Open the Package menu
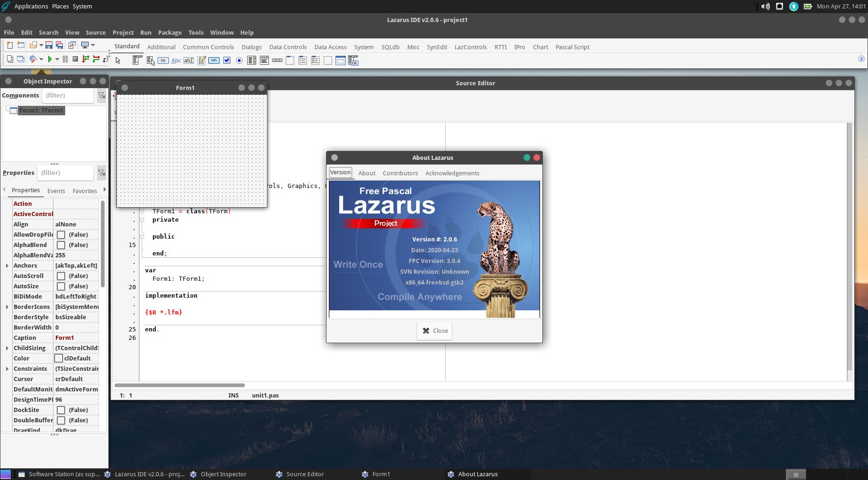Screen dimensions: 868x480 [170, 32]
